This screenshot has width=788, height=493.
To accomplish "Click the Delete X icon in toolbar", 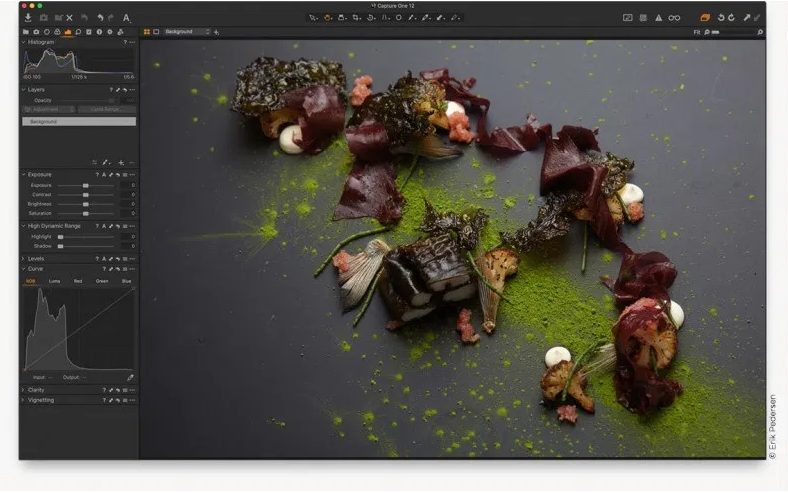I will pyautogui.click(x=69, y=17).
